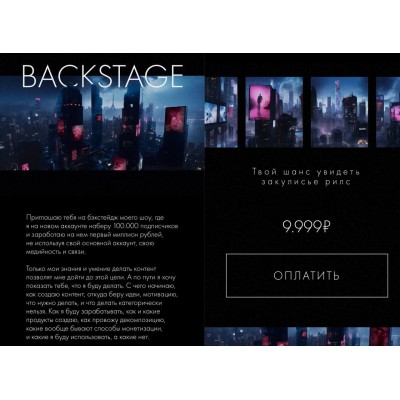Open the partially visible thumbnail at right edge
400x400 pixels.
point(388,112)
